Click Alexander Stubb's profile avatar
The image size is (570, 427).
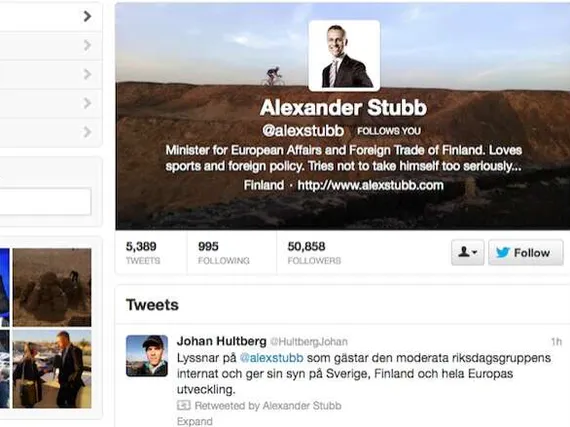tap(344, 56)
